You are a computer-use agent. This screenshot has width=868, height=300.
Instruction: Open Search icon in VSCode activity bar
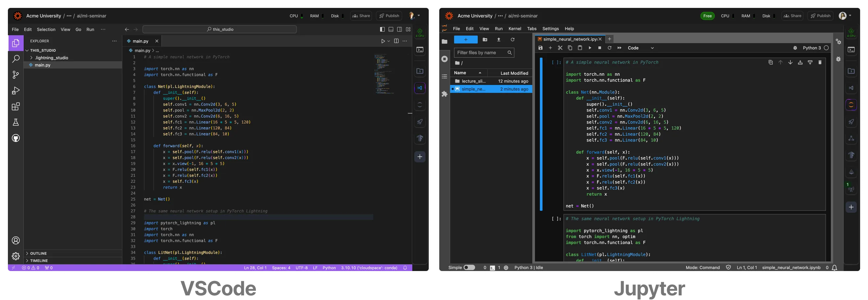pos(16,59)
